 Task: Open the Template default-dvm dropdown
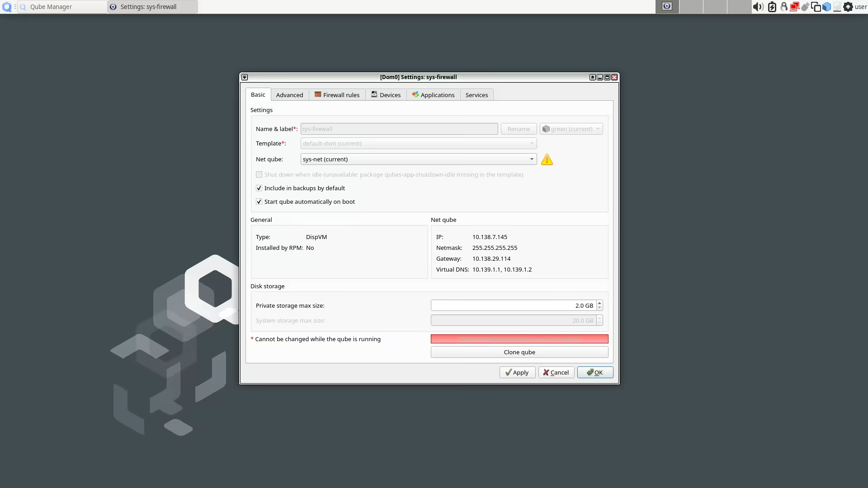[419, 143]
